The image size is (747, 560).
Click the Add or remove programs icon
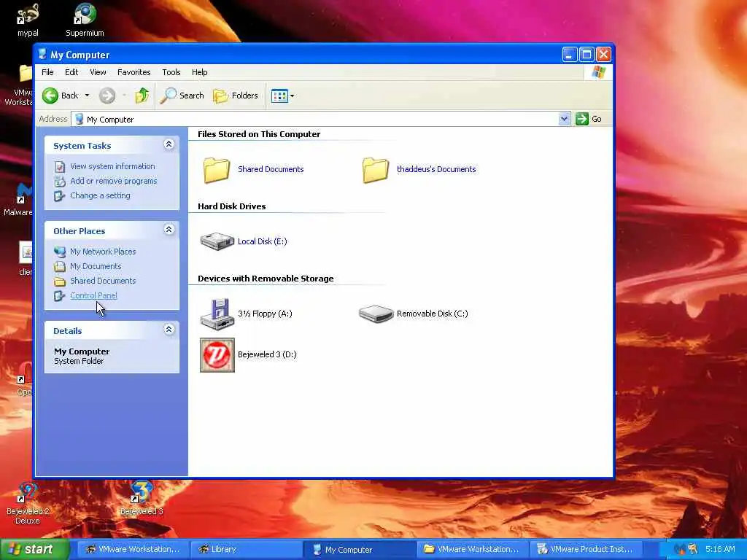pyautogui.click(x=60, y=182)
